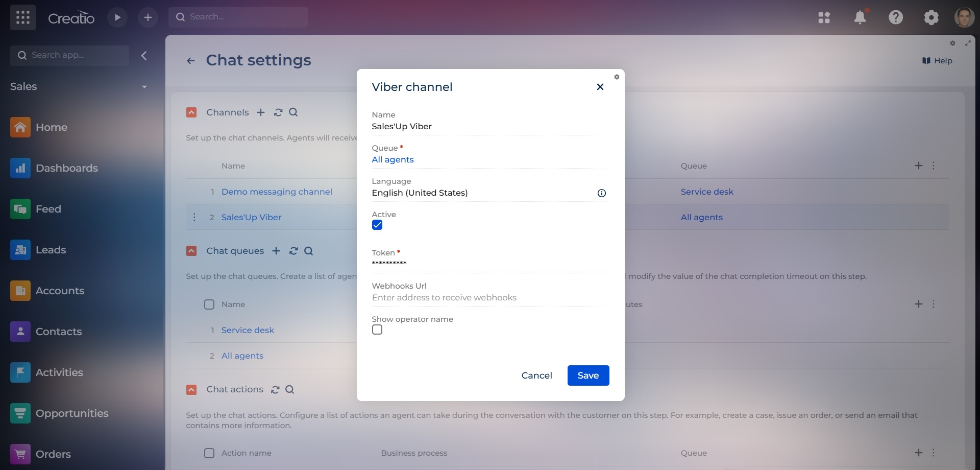The image size is (980, 470).
Task: Open the help question mark icon
Action: point(896,17)
